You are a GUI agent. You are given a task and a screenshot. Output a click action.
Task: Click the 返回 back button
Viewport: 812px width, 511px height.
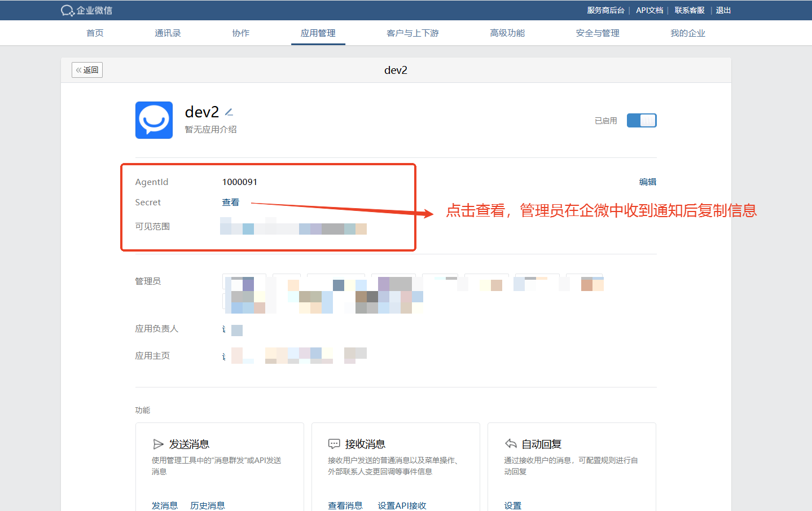click(87, 70)
